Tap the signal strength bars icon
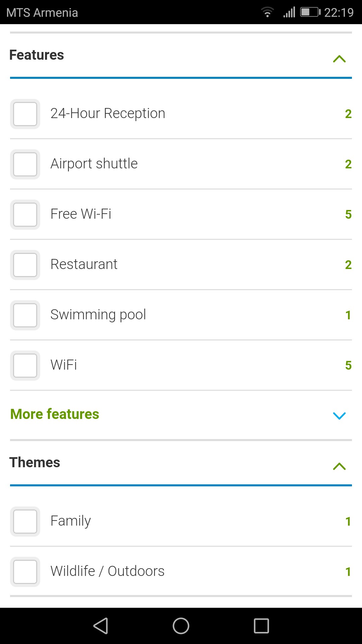The height and width of the screenshot is (644, 362). (x=289, y=13)
